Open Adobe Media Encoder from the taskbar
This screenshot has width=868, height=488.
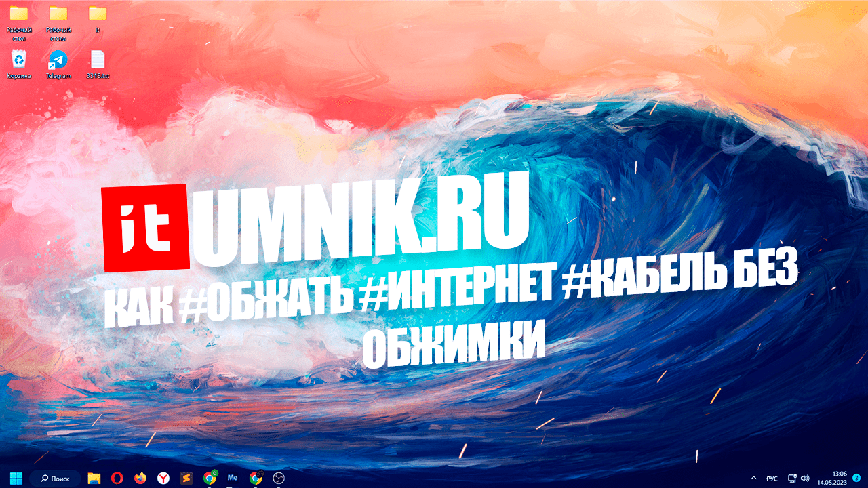[233, 478]
